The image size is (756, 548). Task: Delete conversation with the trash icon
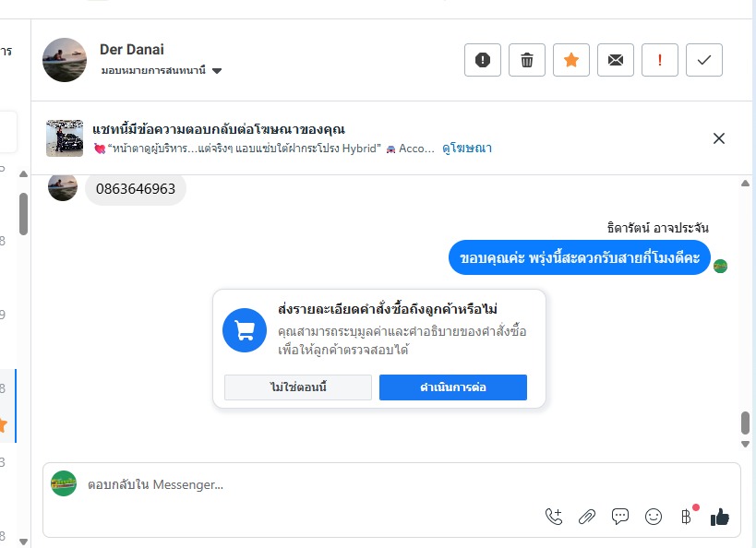[x=527, y=61]
